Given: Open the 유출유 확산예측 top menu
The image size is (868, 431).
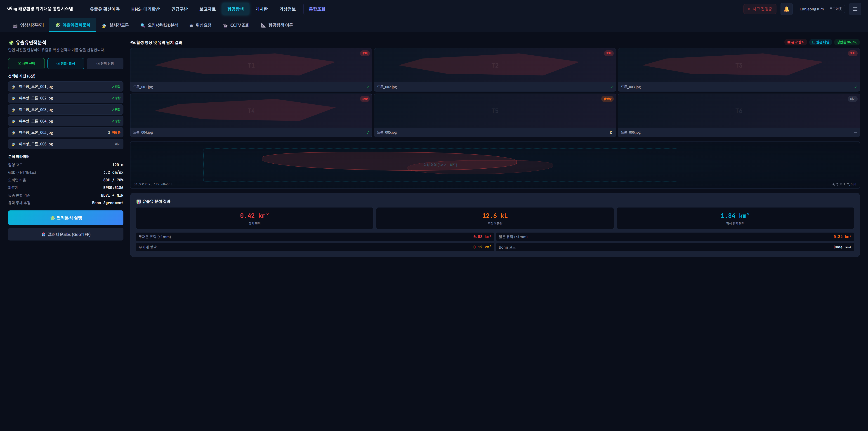Looking at the screenshot, I should coord(104,9).
